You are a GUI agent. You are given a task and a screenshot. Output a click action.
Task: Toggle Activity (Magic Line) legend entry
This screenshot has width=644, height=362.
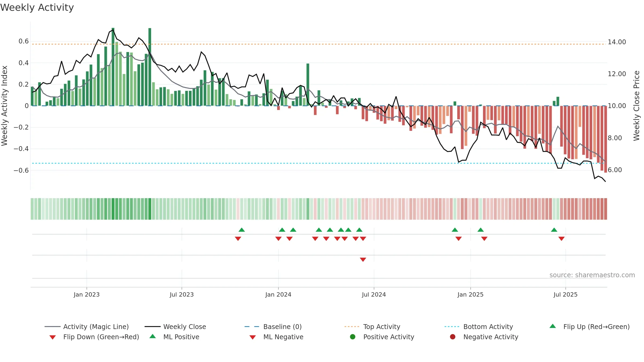pyautogui.click(x=87, y=327)
